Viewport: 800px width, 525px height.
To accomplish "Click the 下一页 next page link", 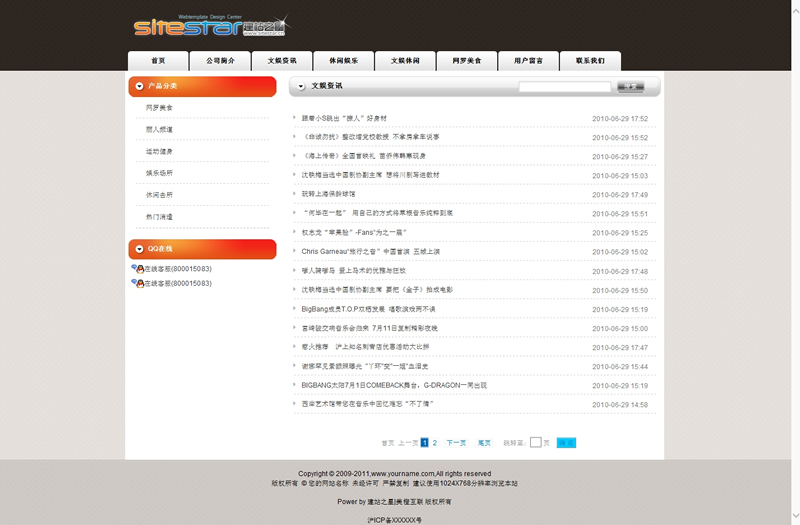I will (x=456, y=442).
